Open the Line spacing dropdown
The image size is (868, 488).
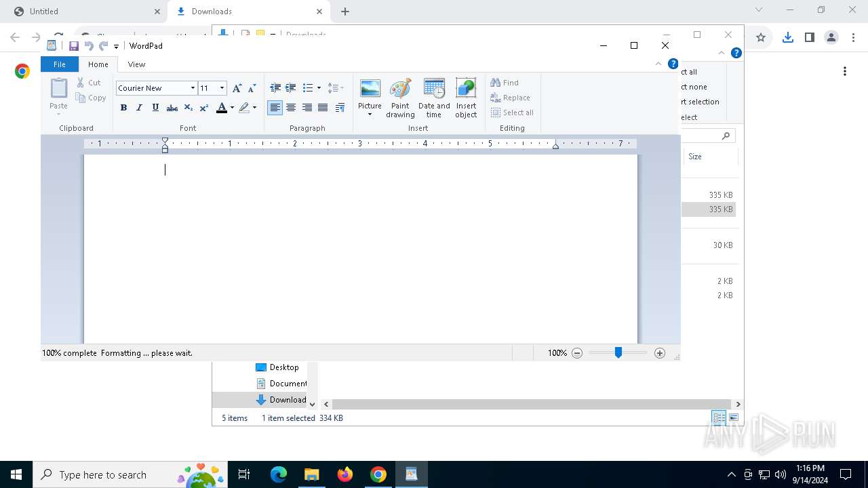pos(335,88)
